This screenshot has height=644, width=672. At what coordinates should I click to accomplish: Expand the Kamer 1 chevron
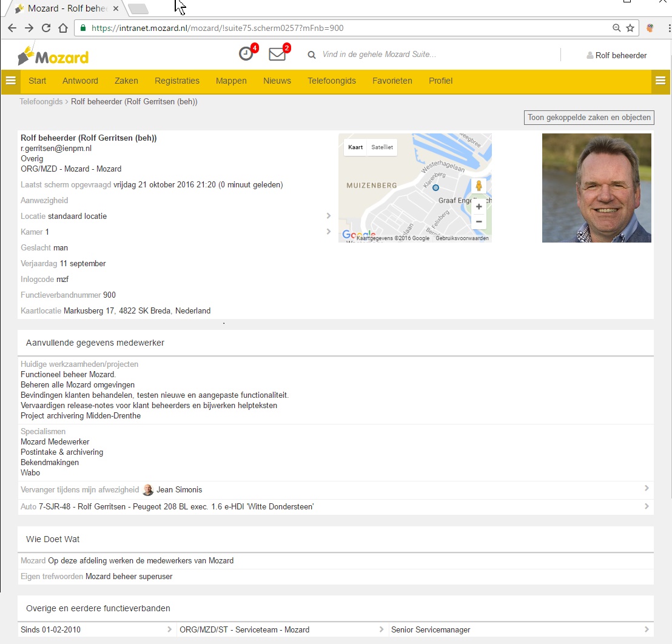pyautogui.click(x=328, y=232)
